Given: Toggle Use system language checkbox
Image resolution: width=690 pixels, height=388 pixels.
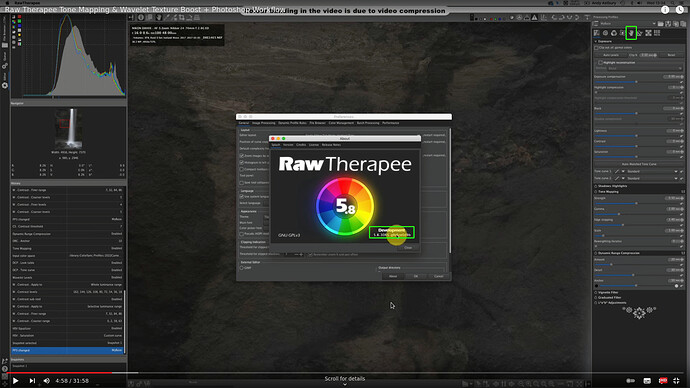Looking at the screenshot, I should [242, 197].
